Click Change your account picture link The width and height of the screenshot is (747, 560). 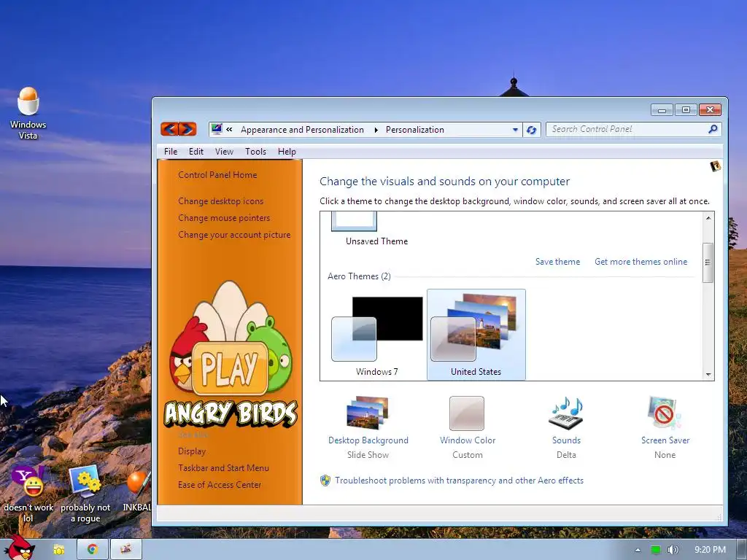point(234,235)
